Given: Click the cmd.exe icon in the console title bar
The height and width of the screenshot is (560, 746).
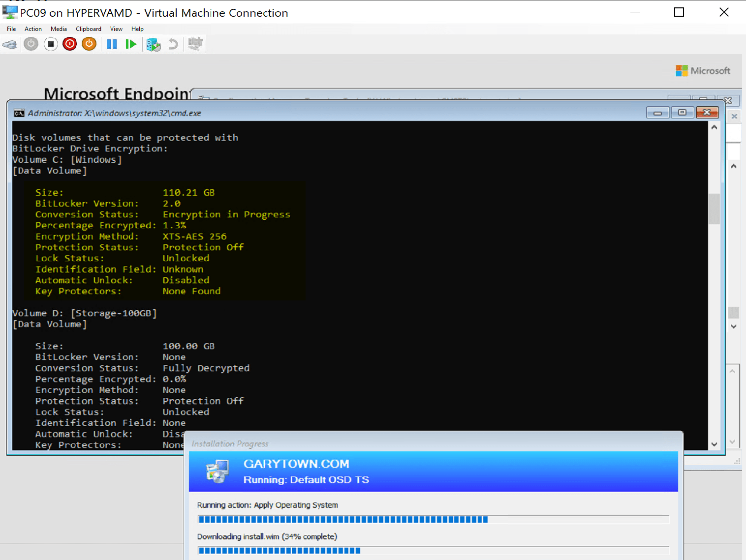Looking at the screenshot, I should (18, 113).
